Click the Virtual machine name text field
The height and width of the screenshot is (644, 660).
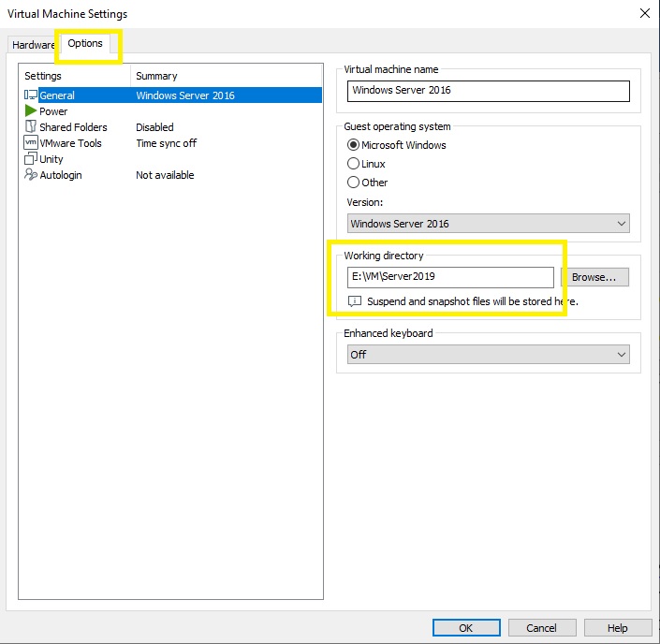pyautogui.click(x=488, y=91)
